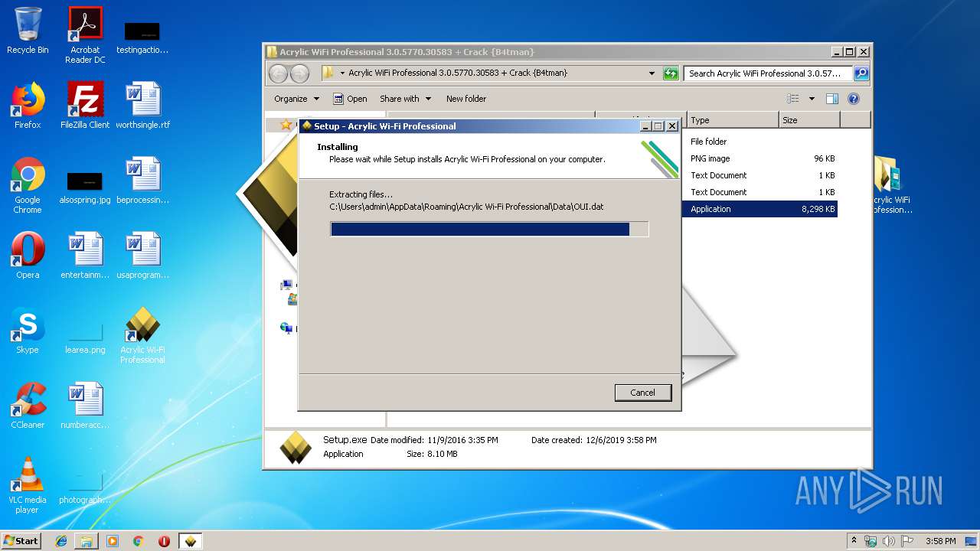Toggle the Explorer preview pane icon

(832, 99)
